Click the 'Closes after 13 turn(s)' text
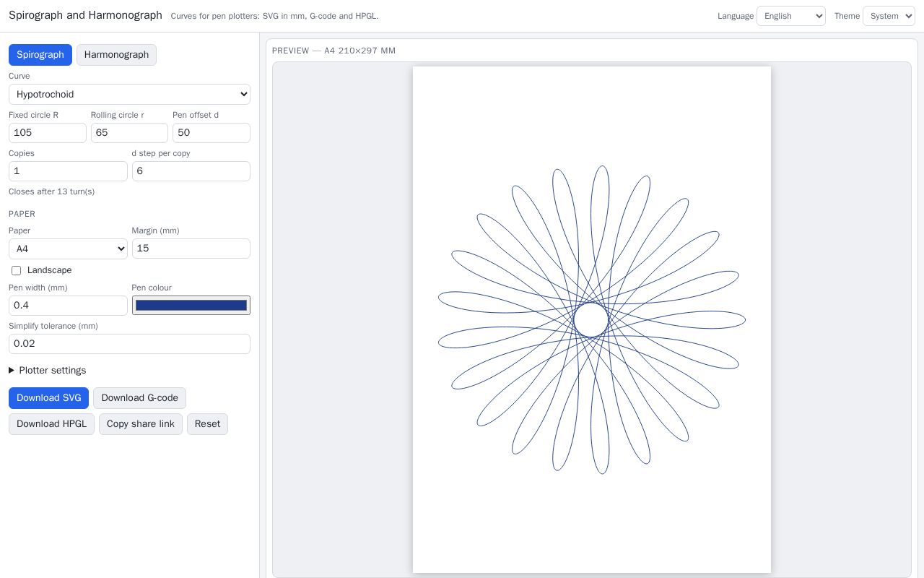924x578 pixels. coord(51,191)
